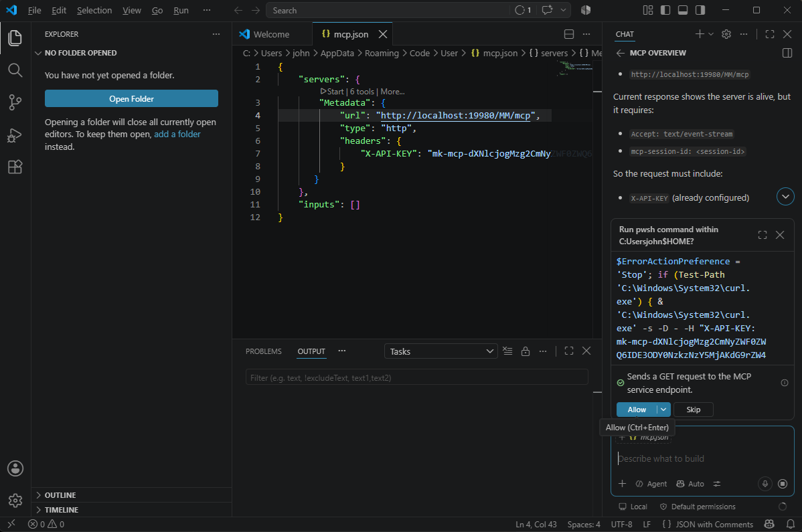Close the mcp.json editor tab

click(382, 34)
